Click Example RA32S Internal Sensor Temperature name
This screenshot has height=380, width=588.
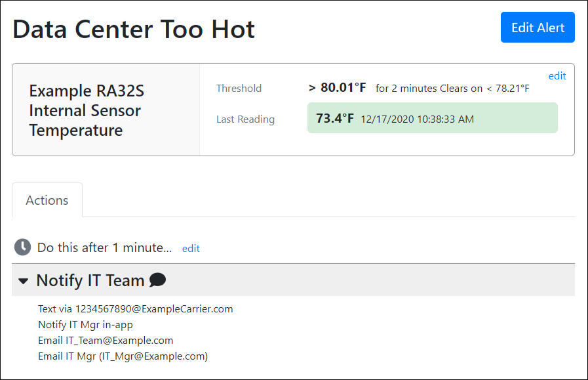[85, 110]
